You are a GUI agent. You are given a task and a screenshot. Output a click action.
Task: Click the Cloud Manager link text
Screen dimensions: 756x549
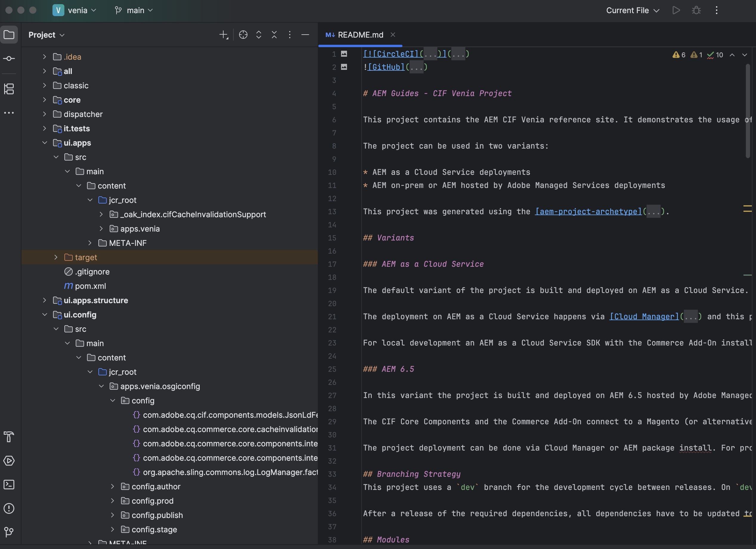coord(644,317)
